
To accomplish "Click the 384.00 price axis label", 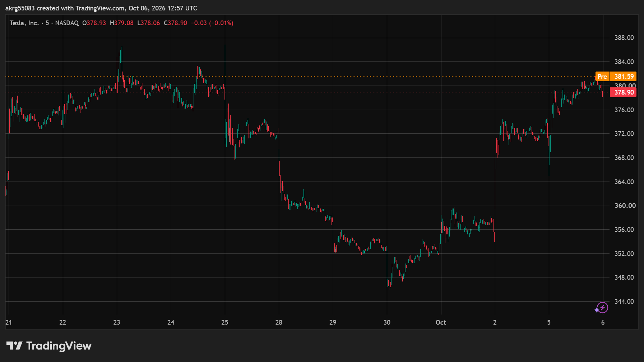I will (624, 62).
